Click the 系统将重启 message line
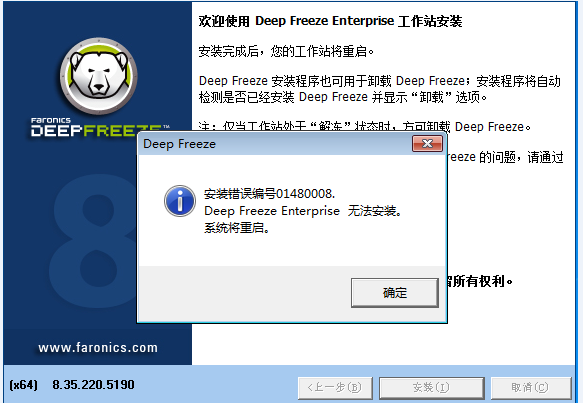 [x=236, y=228]
